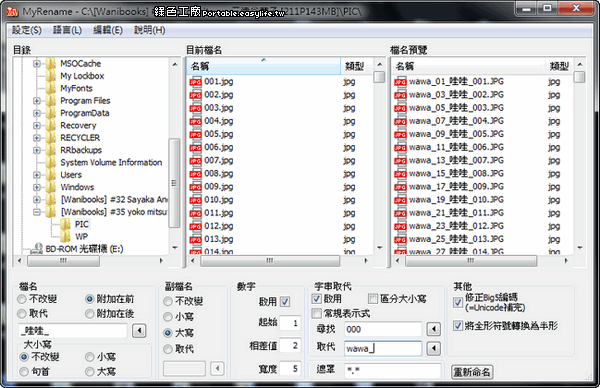Sort current files by 名稱 column header
Image resolution: width=600 pixels, height=388 pixels.
(x=263, y=66)
